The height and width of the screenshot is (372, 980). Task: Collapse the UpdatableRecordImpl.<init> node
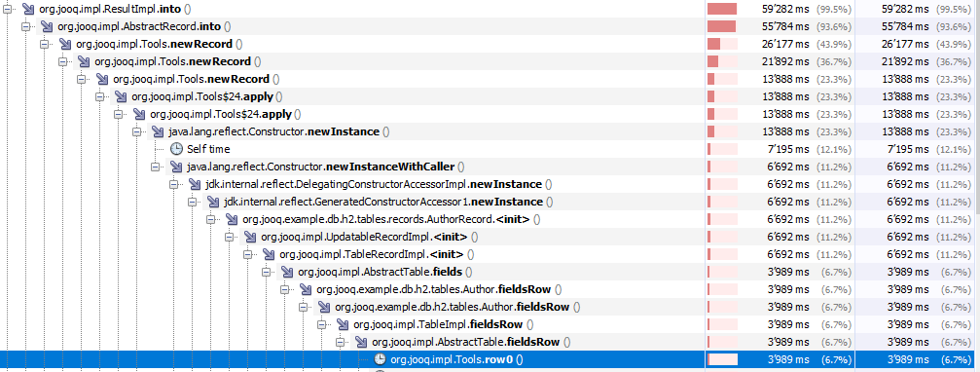[x=229, y=237]
